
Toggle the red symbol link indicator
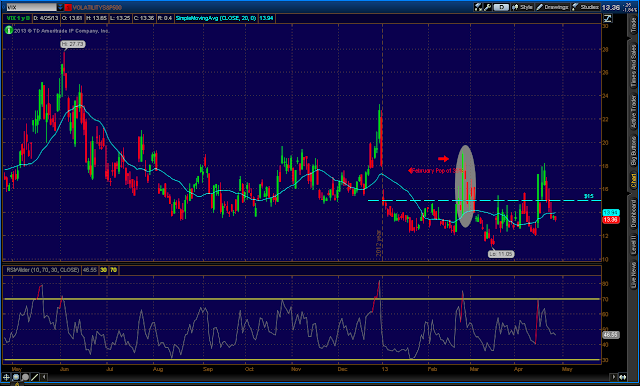[x=68, y=7]
